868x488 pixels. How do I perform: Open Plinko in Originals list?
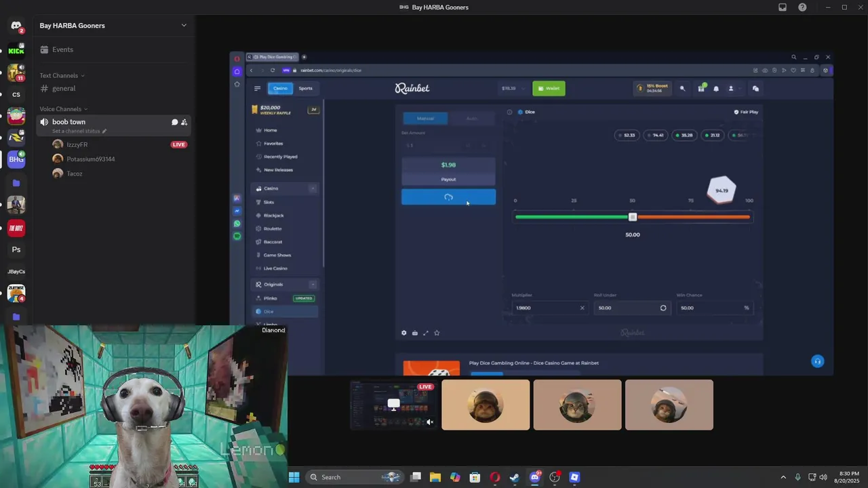(271, 298)
